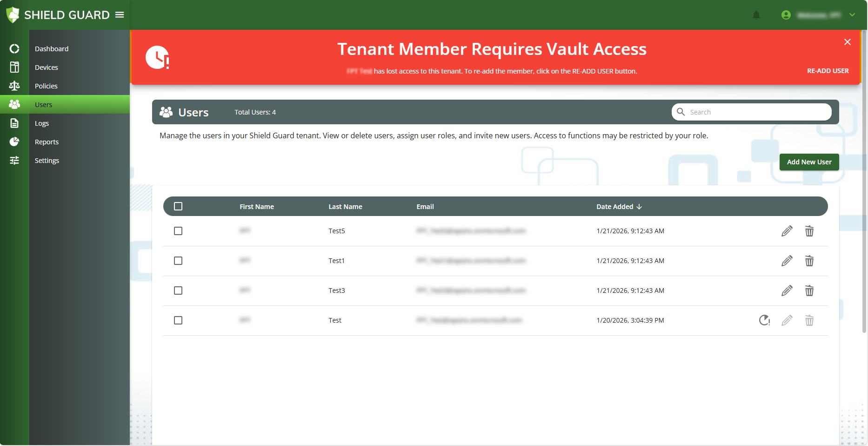Delete the Test5 user via trash icon

809,231
